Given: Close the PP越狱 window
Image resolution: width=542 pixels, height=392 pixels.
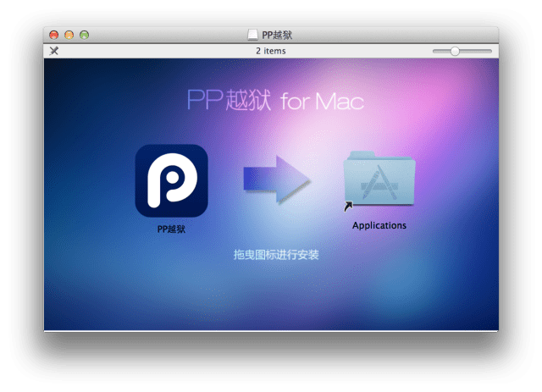Looking at the screenshot, I should (54, 35).
